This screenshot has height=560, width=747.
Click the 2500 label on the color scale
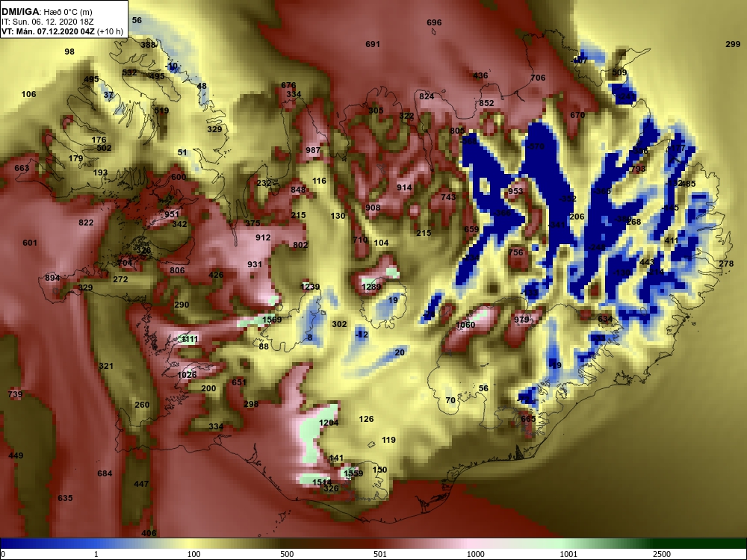[661, 554]
